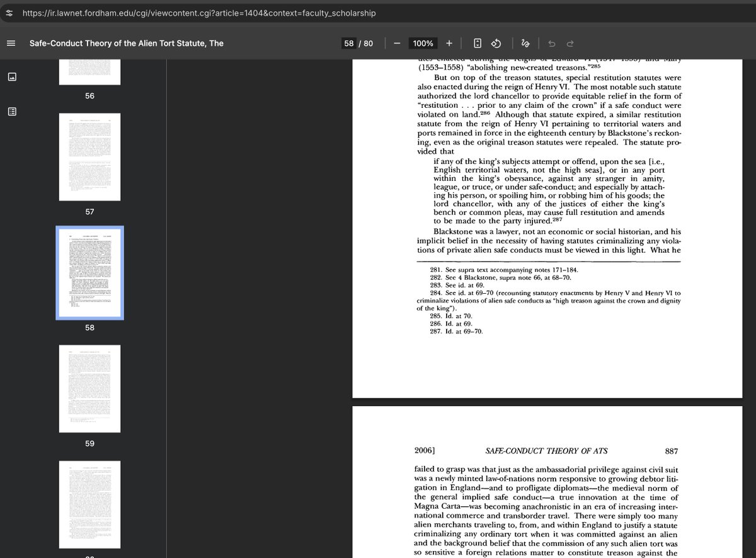Edit the zoom level field showing 100%

[423, 44]
